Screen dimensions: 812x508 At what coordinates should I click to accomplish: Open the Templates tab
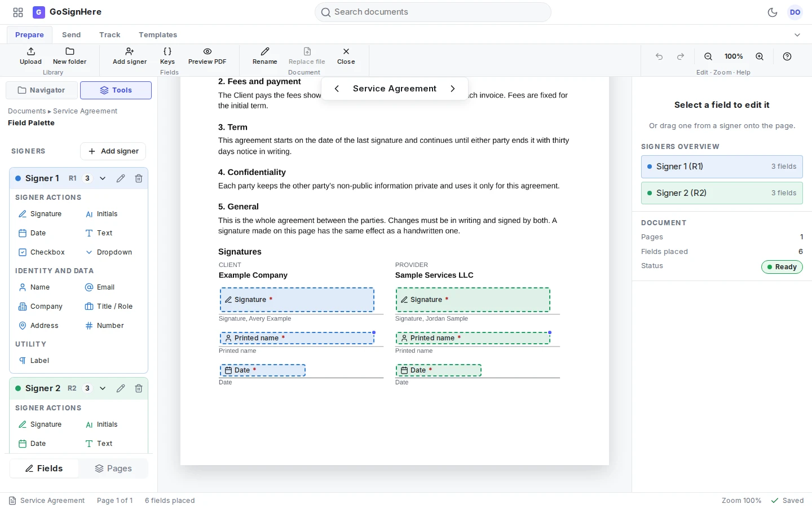pos(158,35)
